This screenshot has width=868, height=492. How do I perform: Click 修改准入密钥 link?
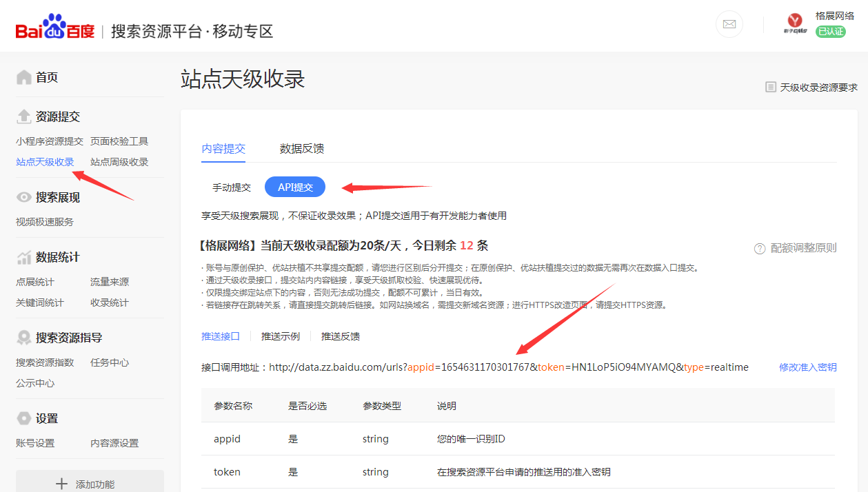click(x=807, y=367)
